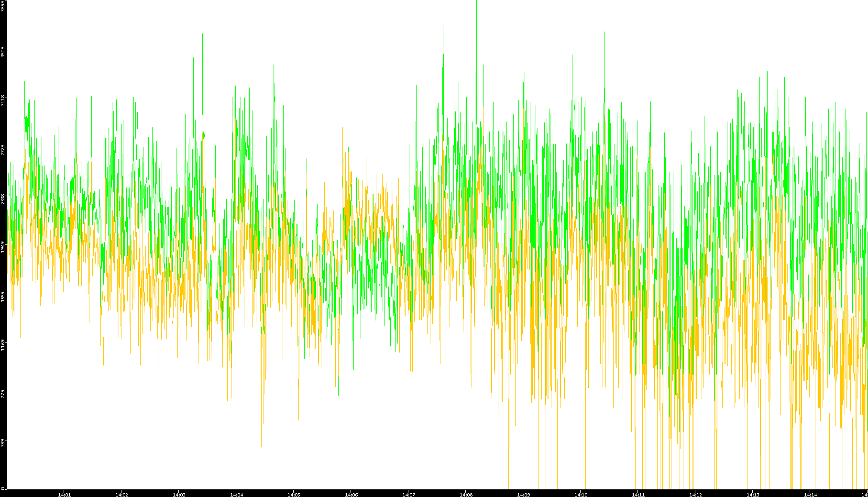Select the 3118 y-axis value label
This screenshot has width=868, height=497.
[3, 100]
